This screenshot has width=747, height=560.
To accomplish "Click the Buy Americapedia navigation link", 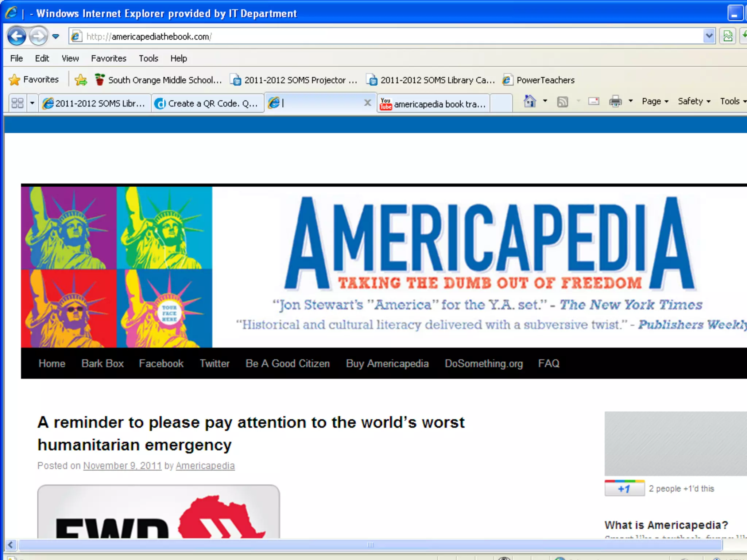I will point(387,363).
